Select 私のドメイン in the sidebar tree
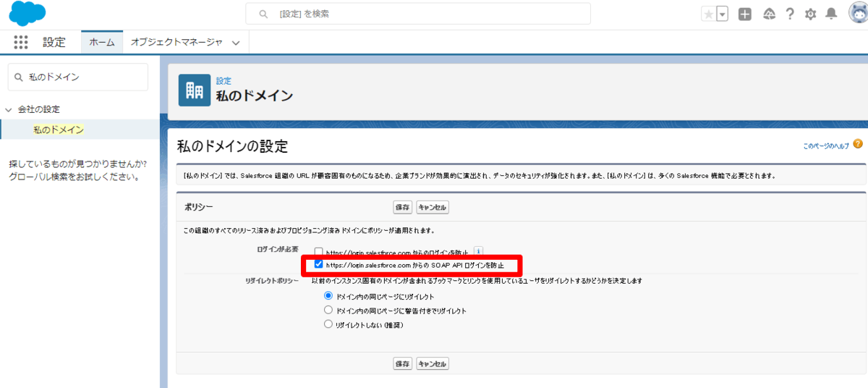 [59, 130]
